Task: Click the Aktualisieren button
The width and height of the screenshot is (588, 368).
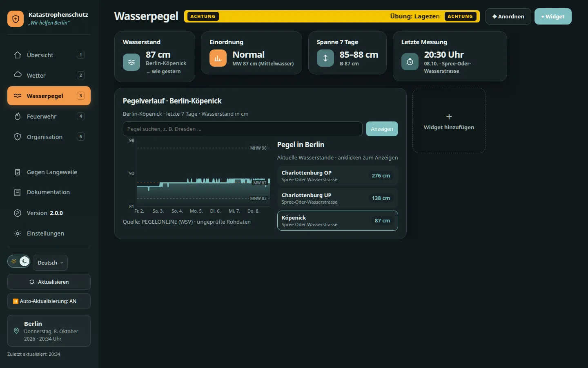Action: click(x=49, y=282)
